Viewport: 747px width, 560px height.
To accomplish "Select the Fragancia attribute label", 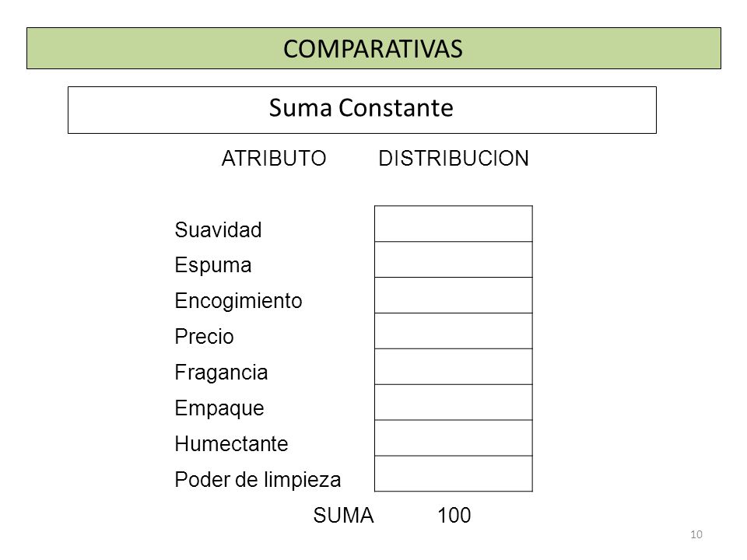I will [x=221, y=373].
